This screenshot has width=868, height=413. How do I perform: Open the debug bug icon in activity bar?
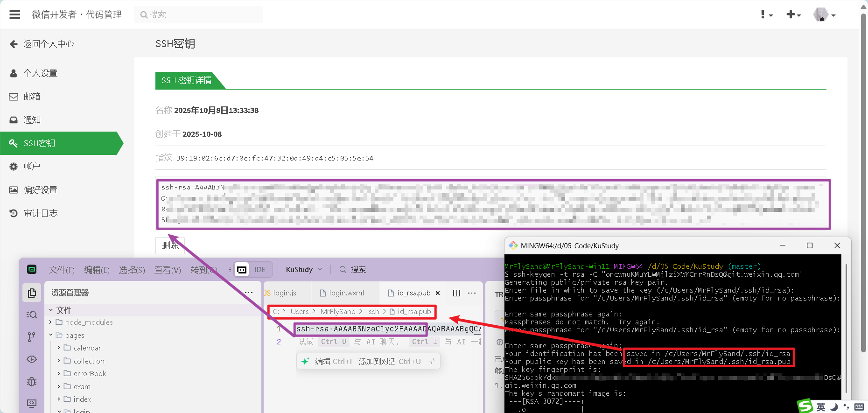coord(32,381)
